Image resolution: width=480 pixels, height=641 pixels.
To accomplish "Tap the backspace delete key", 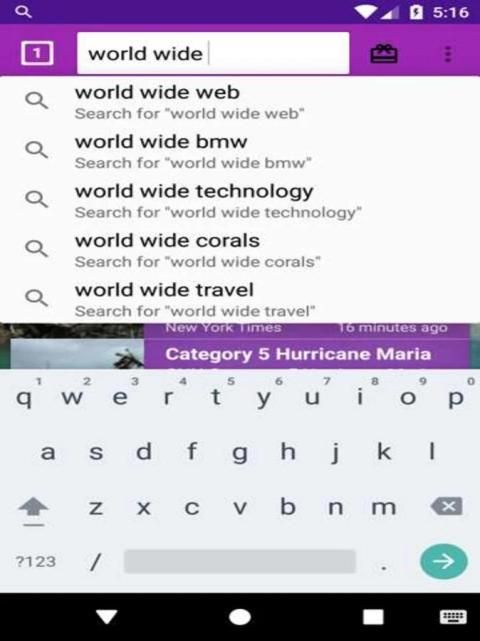I will pyautogui.click(x=446, y=507).
